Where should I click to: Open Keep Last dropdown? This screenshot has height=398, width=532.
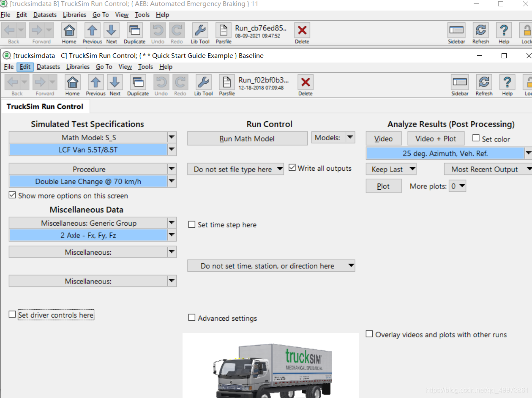pos(391,169)
